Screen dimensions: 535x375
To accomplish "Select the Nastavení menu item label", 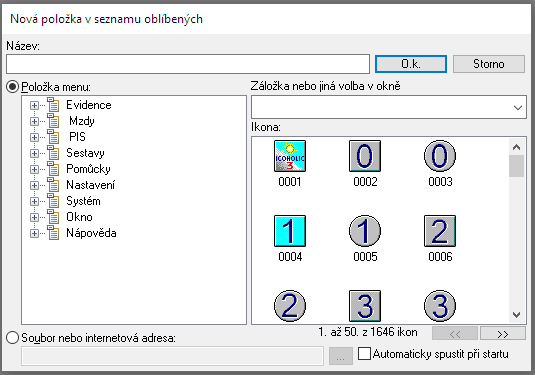I will click(x=90, y=185).
